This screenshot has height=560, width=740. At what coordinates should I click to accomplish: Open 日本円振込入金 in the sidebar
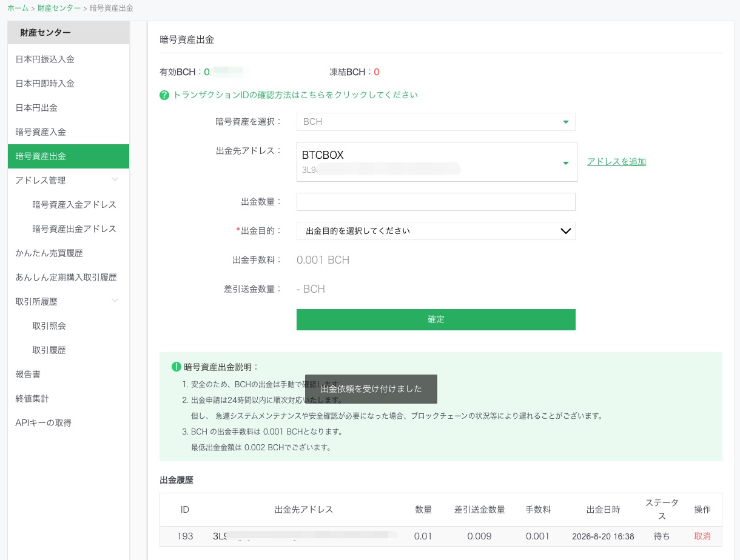tap(69, 59)
